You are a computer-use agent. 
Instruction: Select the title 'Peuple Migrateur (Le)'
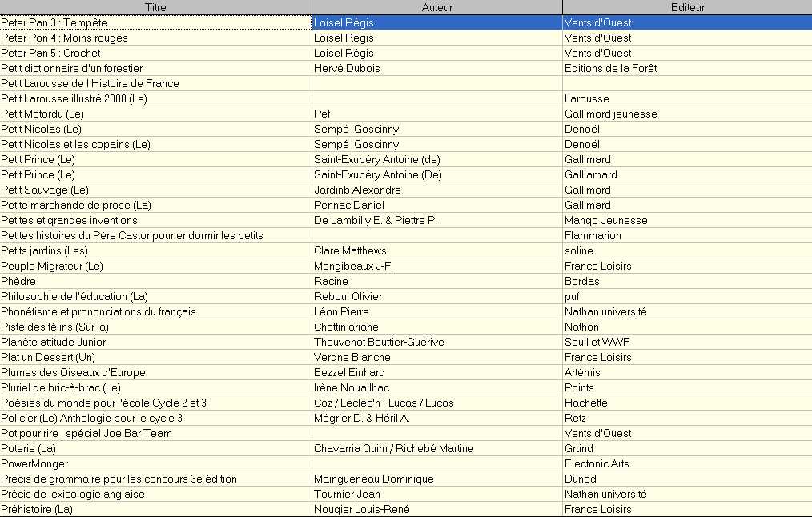click(x=52, y=266)
